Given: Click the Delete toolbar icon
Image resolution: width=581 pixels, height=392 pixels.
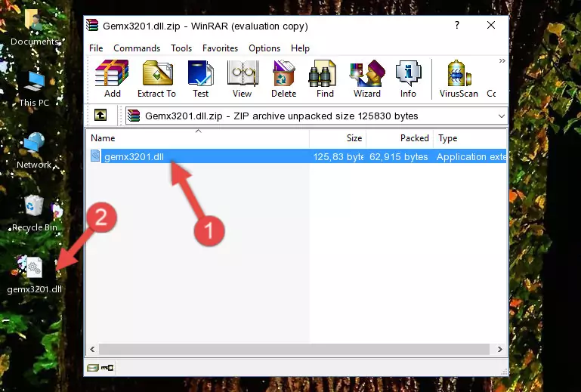Looking at the screenshot, I should pos(283,79).
